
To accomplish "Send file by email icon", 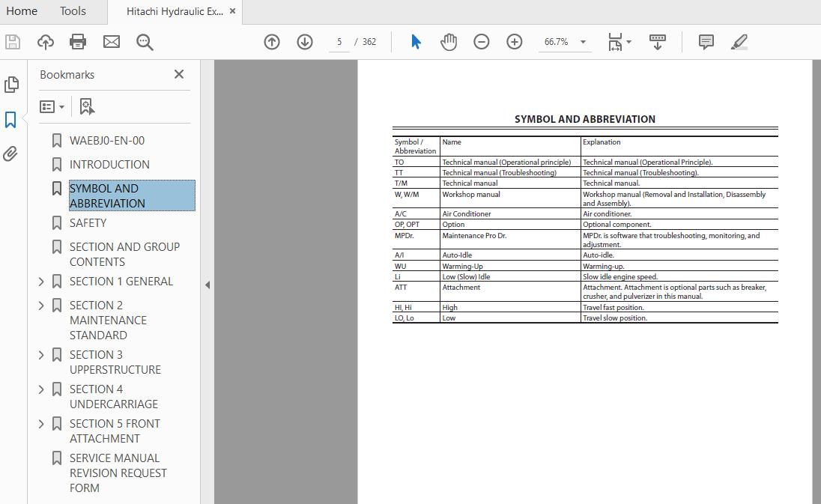I will (x=112, y=42).
